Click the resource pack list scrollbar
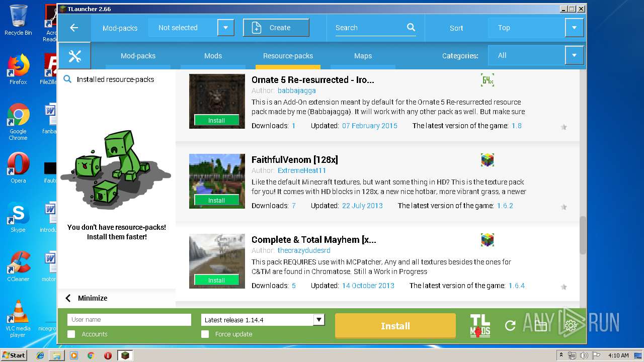The image size is (644, 362). 583,235
